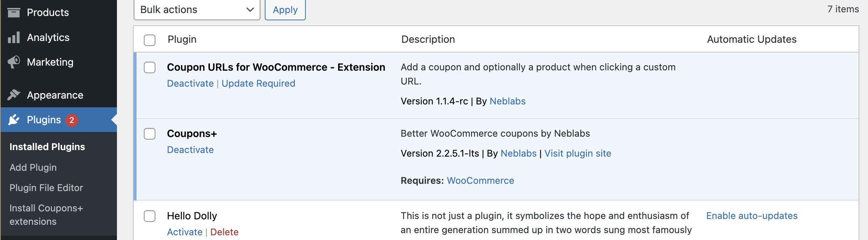Open Install Coupons+ extensions submenu item

tap(46, 215)
